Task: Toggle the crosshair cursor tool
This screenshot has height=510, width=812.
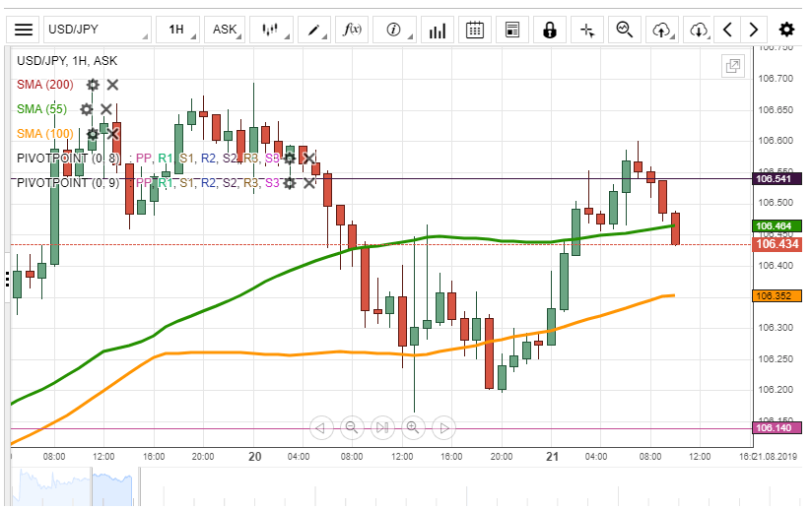Action: click(x=587, y=30)
